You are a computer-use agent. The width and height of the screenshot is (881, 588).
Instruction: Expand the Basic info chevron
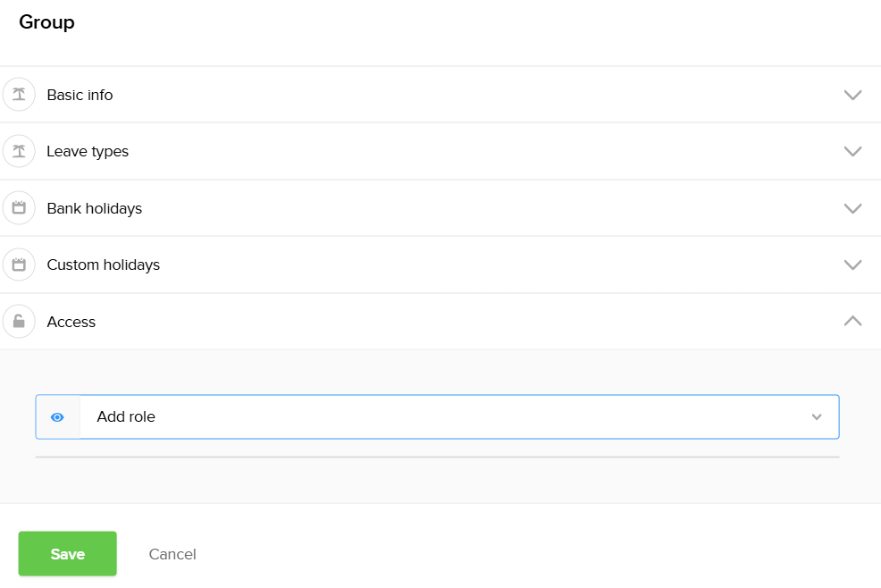(x=852, y=95)
